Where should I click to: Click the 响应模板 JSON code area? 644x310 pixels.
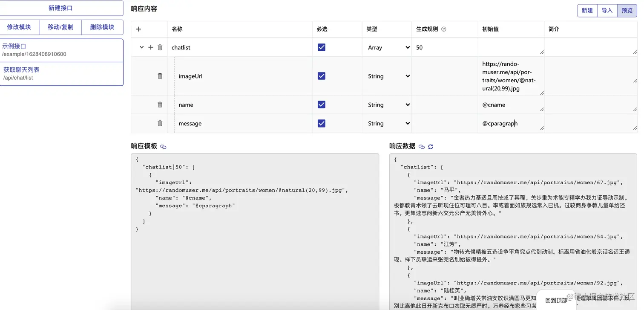(255, 232)
